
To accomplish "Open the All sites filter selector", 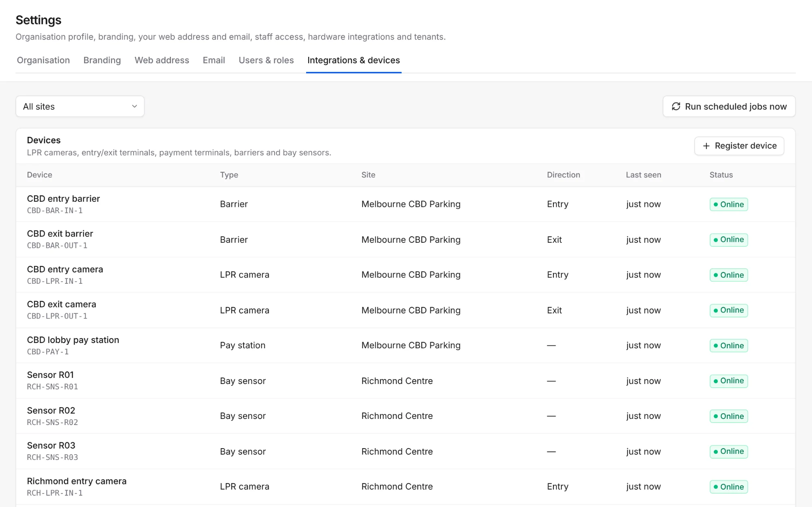I will [x=80, y=106].
